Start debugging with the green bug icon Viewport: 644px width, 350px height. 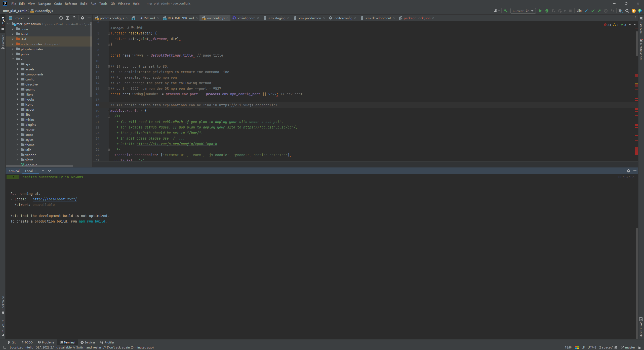pos(547,11)
